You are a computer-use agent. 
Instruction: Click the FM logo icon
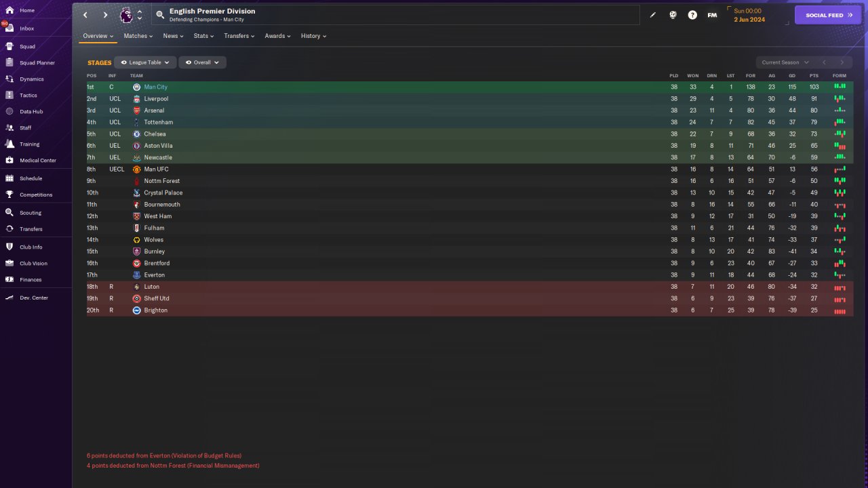click(x=712, y=15)
